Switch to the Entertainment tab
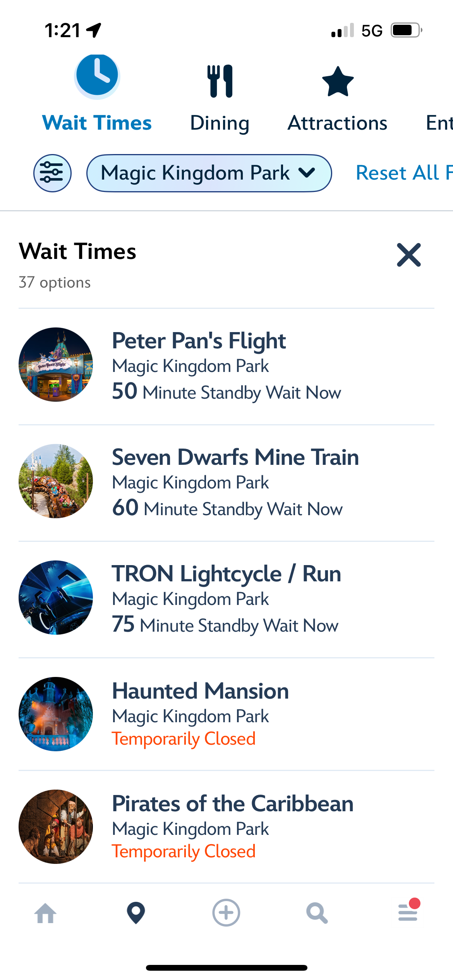Image resolution: width=453 pixels, height=980 pixels. tap(439, 123)
